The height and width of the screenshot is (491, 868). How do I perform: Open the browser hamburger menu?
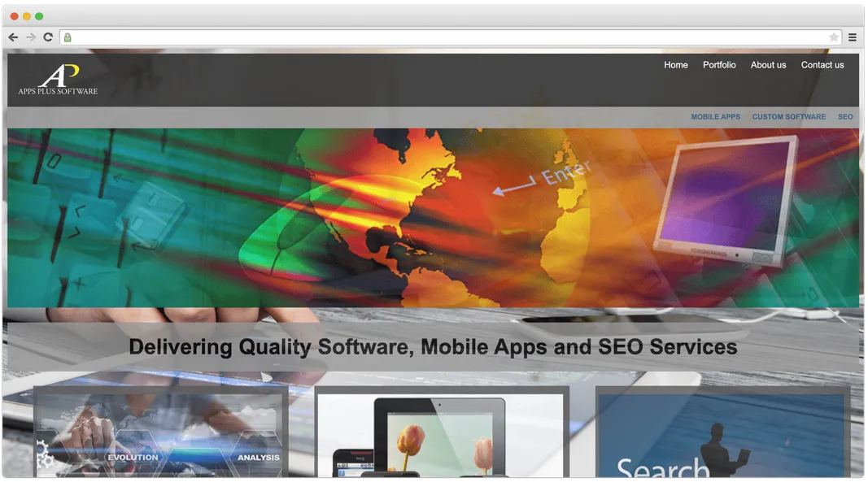coord(853,37)
